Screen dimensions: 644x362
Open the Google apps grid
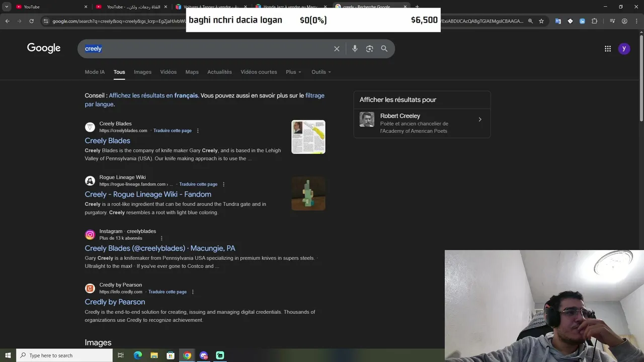click(608, 49)
